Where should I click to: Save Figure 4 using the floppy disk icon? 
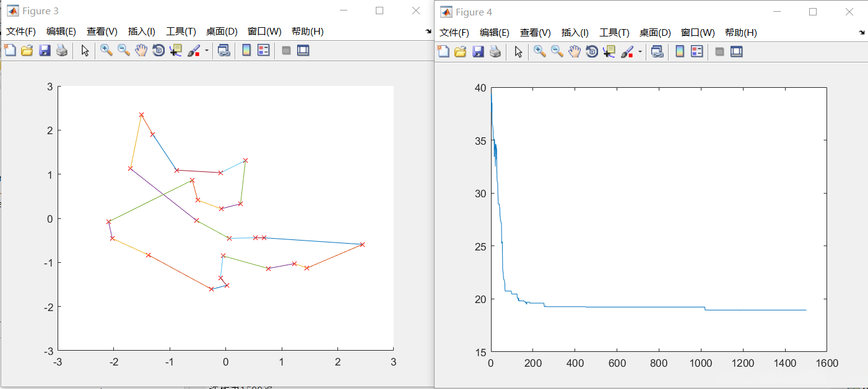(478, 51)
